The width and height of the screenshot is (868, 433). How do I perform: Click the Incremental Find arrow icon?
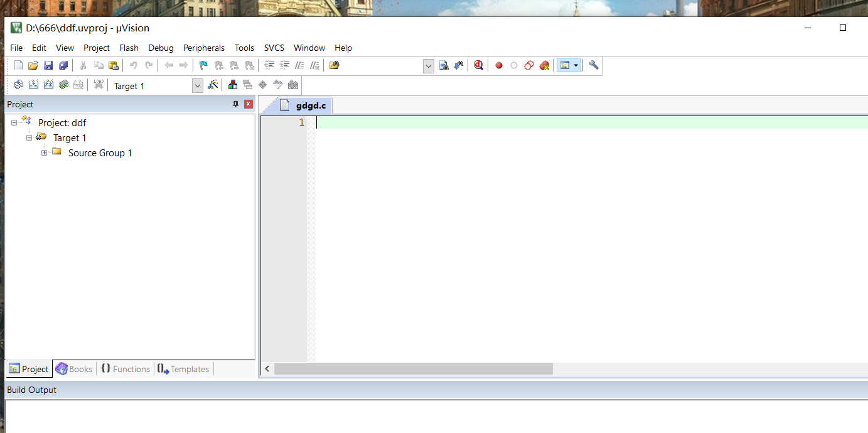459,65
